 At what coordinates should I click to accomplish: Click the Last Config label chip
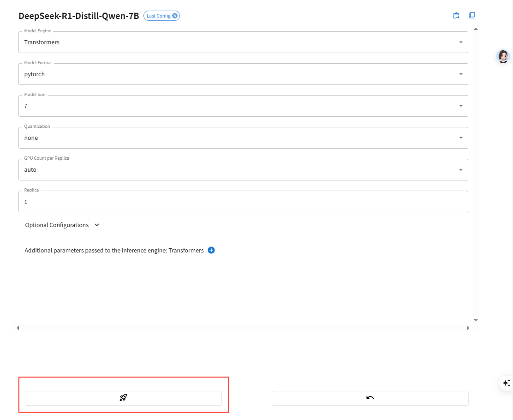(158, 16)
